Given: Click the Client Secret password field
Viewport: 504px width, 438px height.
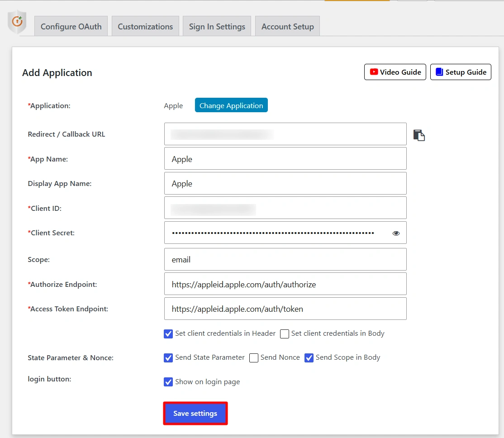Looking at the screenshot, I should click(285, 233).
